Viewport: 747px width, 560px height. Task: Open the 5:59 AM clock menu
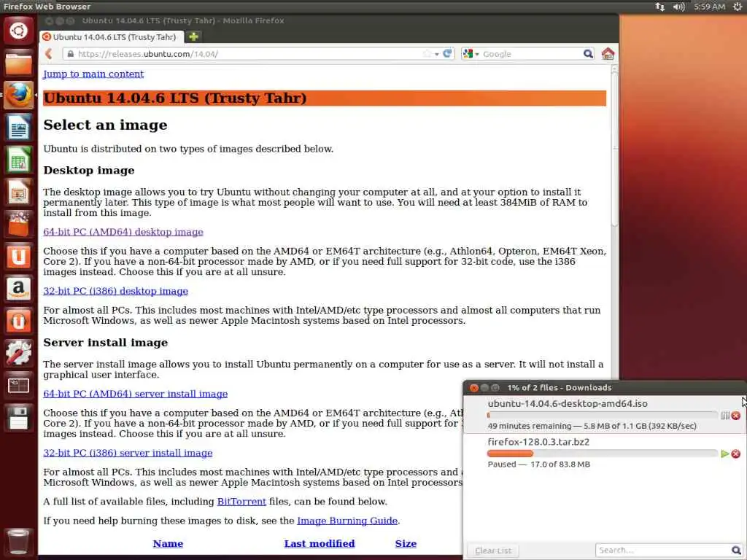(709, 7)
